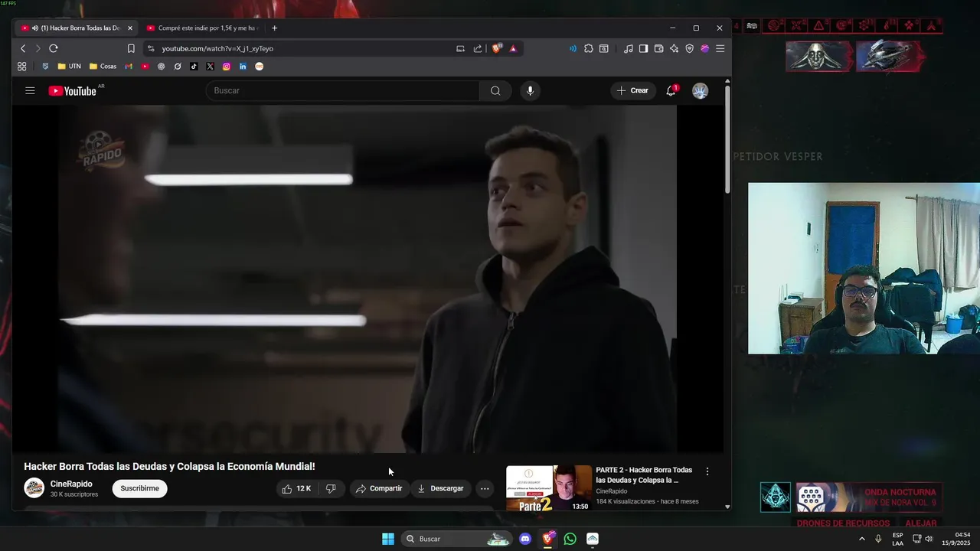The image size is (980, 551).
Task: Reload the current page
Action: click(x=54, y=48)
